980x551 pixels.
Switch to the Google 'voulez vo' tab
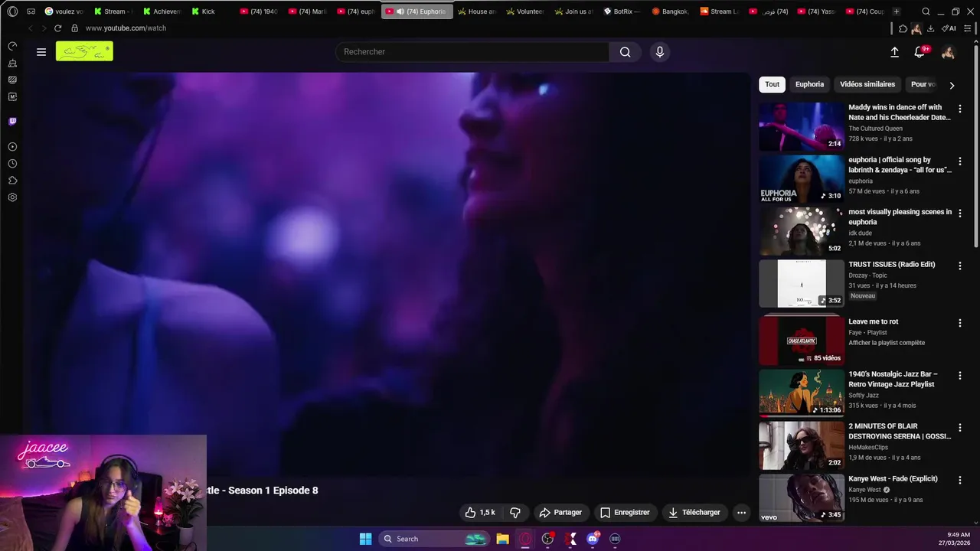point(64,11)
